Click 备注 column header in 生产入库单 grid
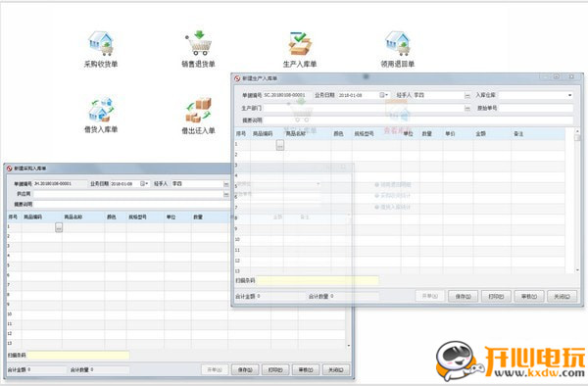Image resolution: width=588 pixels, height=386 pixels. tap(518, 134)
